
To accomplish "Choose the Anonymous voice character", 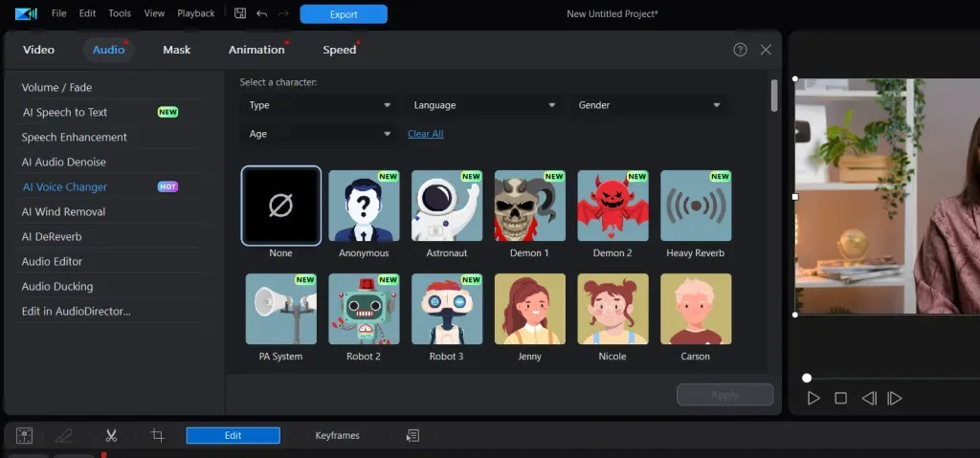I will pyautogui.click(x=364, y=206).
